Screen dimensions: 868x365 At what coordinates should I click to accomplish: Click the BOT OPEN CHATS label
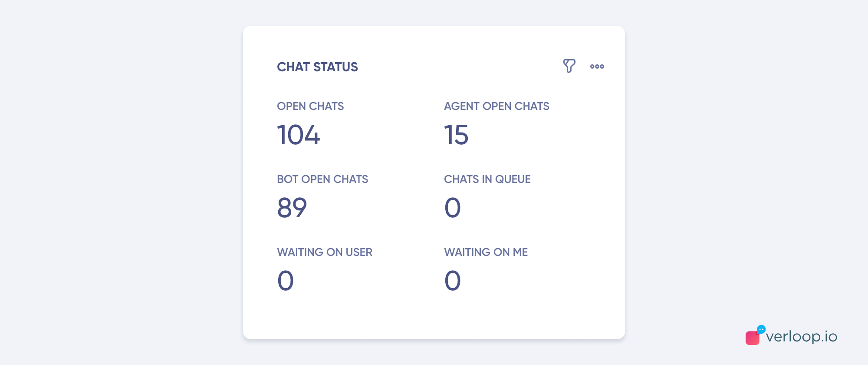pos(322,179)
